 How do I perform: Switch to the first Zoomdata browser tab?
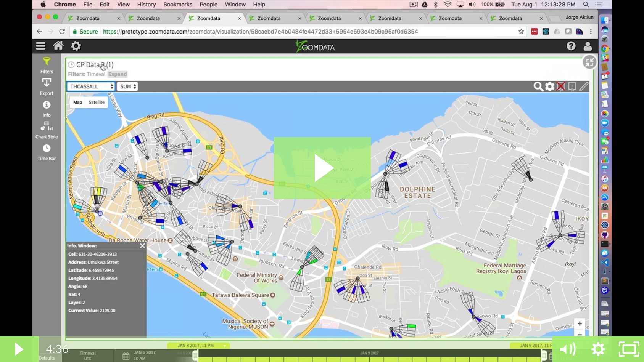[x=93, y=18]
